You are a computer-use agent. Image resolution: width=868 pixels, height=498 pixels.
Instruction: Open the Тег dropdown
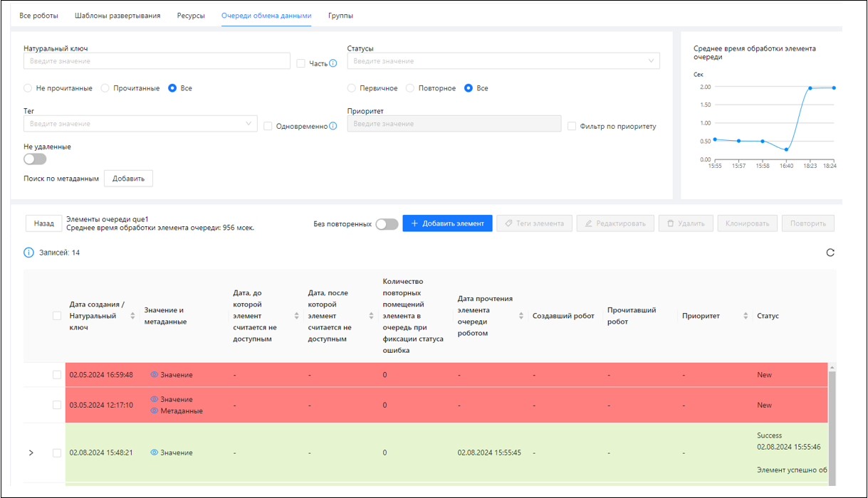[x=140, y=124]
